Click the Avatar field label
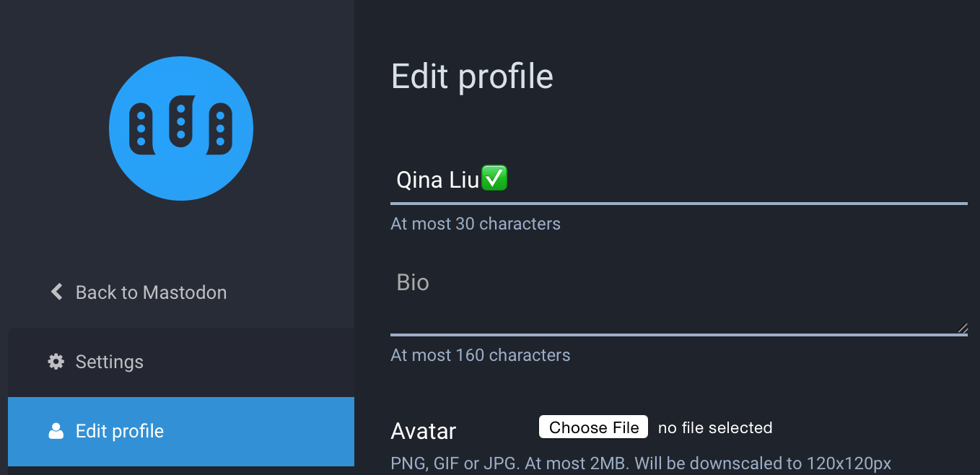Viewport: 980px width, 475px height. 424,431
